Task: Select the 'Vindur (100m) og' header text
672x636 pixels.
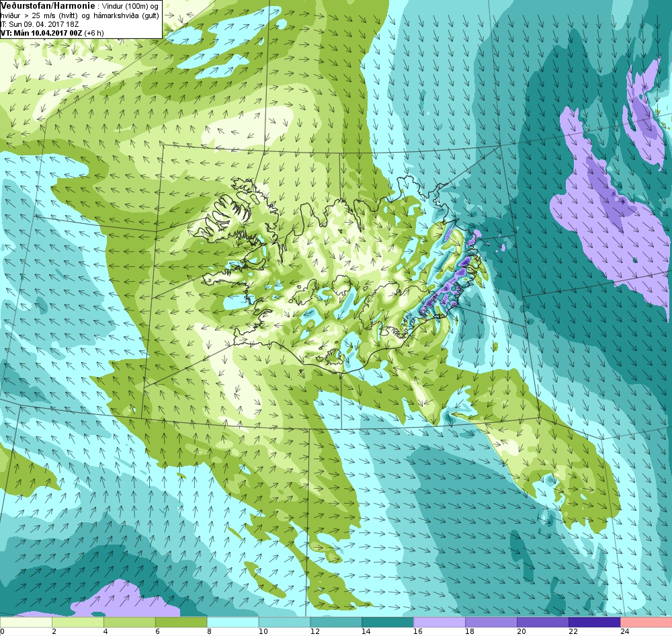Action: 131,6
